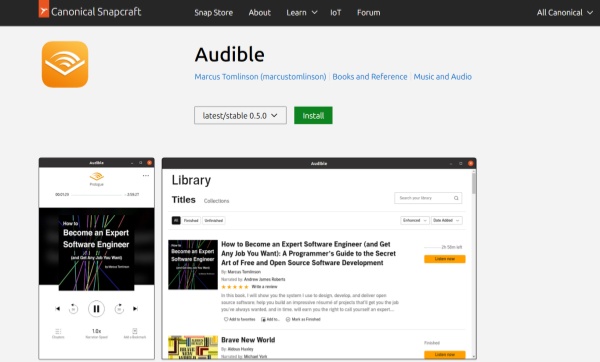The width and height of the screenshot is (600, 362).
Task: Click the Search your library field
Action: [x=428, y=198]
